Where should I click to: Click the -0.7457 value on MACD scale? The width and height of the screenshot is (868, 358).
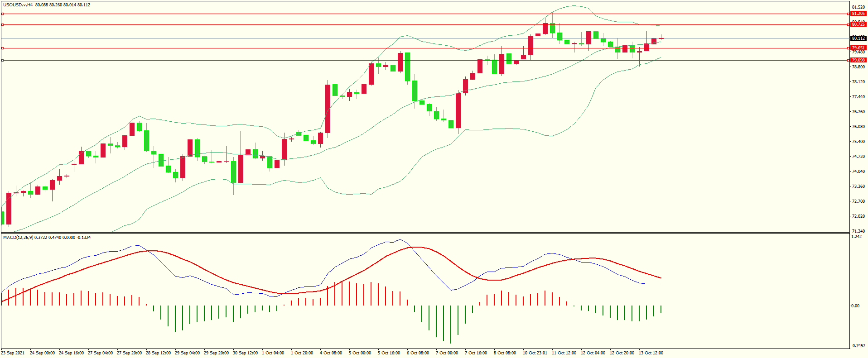[x=858, y=346]
